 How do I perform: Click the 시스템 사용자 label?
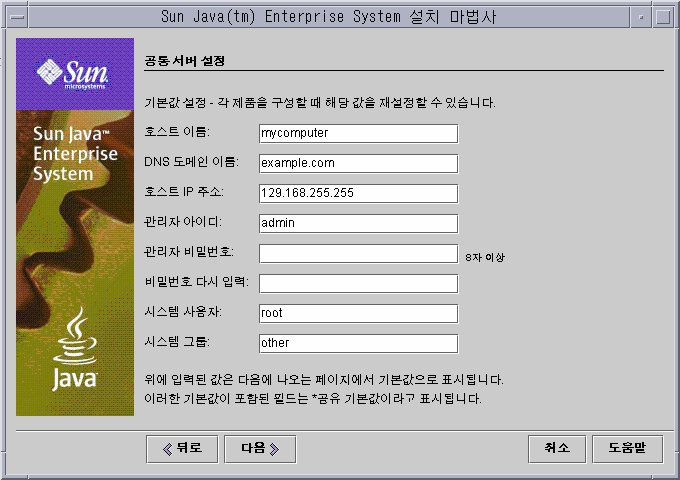pyautogui.click(x=183, y=311)
